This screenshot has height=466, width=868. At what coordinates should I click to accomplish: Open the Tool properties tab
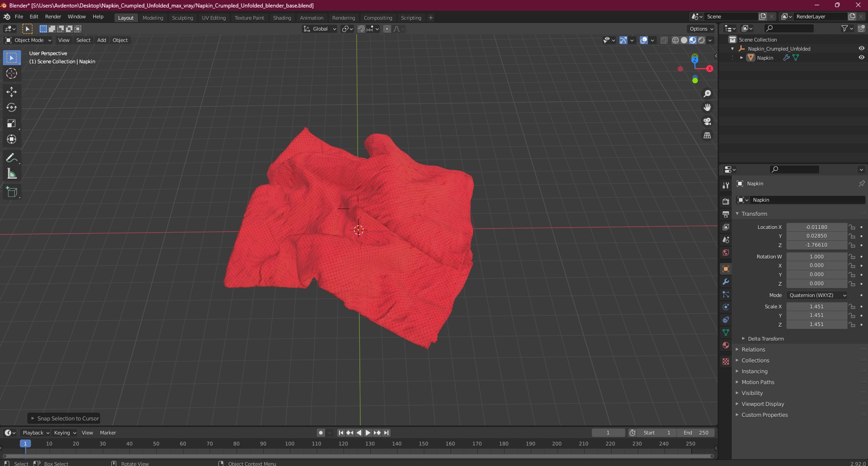pos(726,185)
